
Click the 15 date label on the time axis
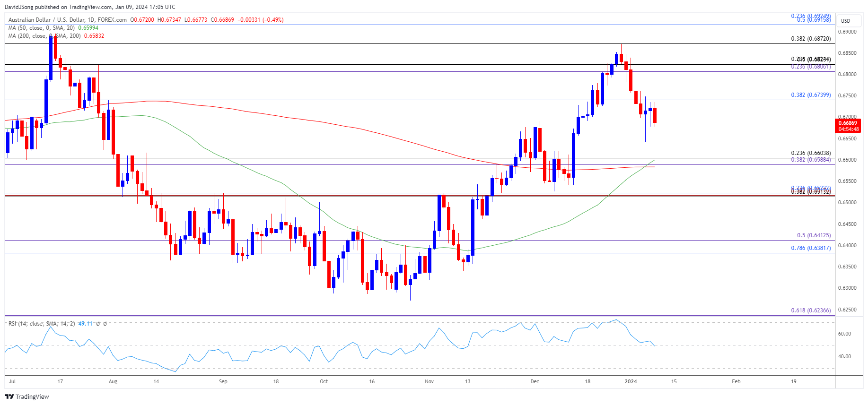(x=674, y=381)
